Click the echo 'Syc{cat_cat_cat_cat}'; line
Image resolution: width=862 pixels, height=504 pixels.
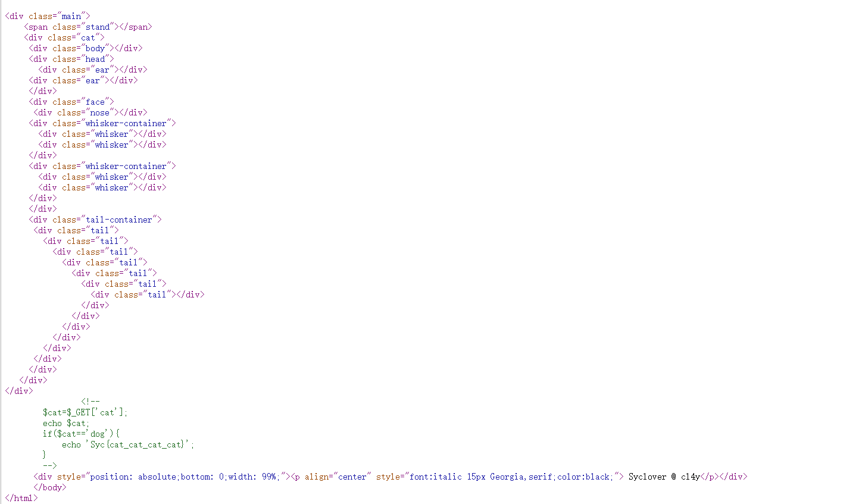point(128,444)
